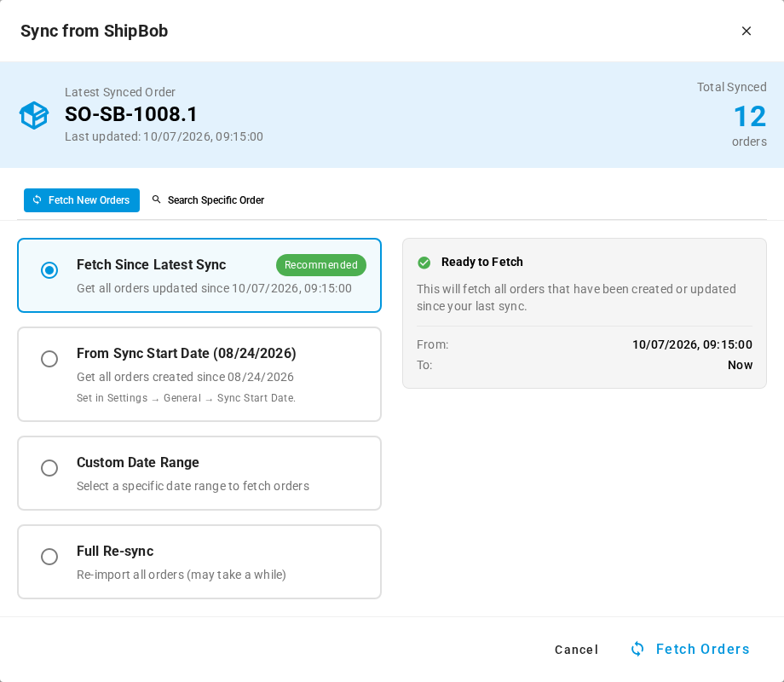Click the ShipBob box package icon
The width and height of the screenshot is (784, 682).
pos(34,116)
